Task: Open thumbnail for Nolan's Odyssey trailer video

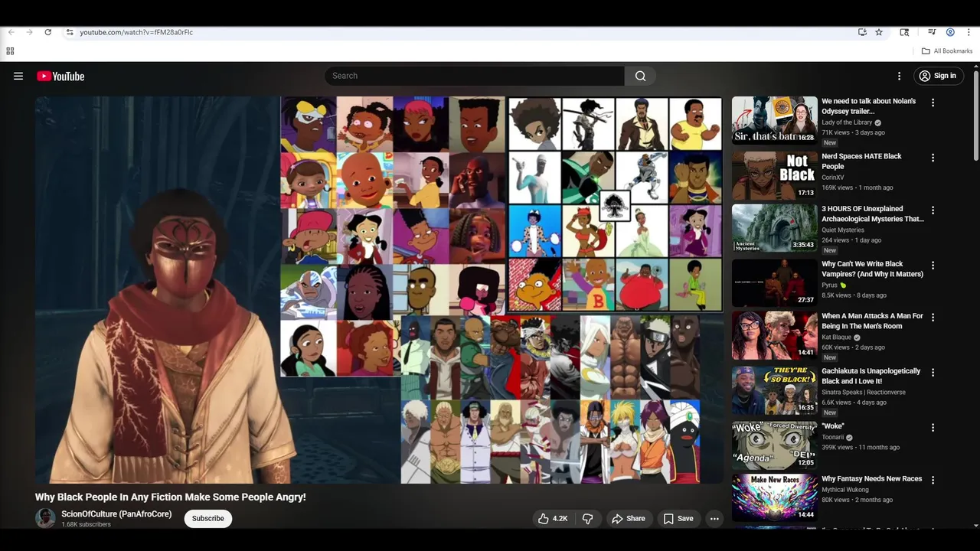Action: pos(774,120)
